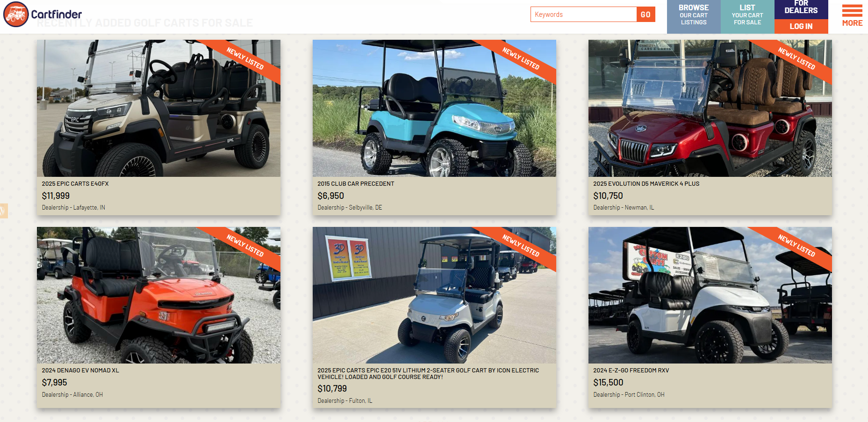Open the teal 2015 Club Car Precedent photo
This screenshot has height=422, width=868.
click(434, 108)
